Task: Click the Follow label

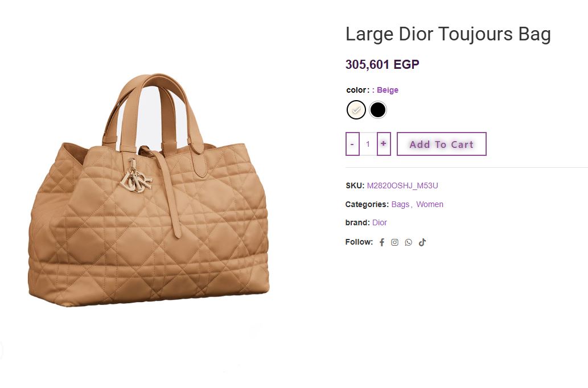Action: pos(359,242)
